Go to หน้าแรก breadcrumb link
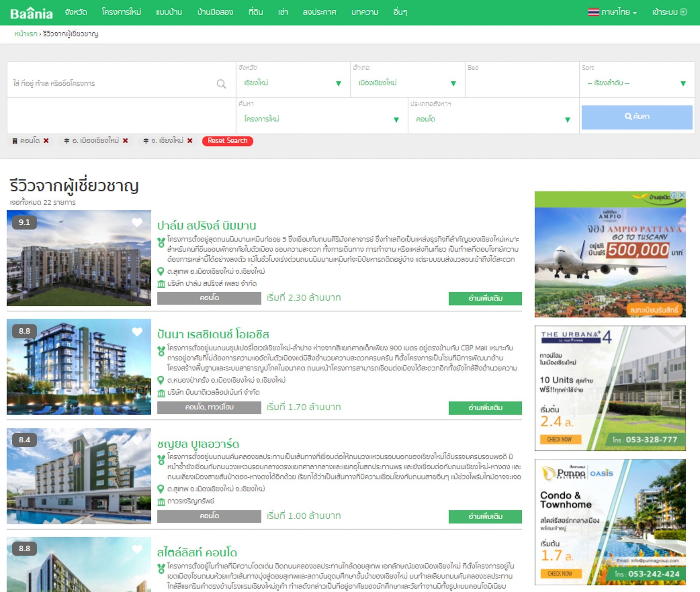 click(26, 34)
